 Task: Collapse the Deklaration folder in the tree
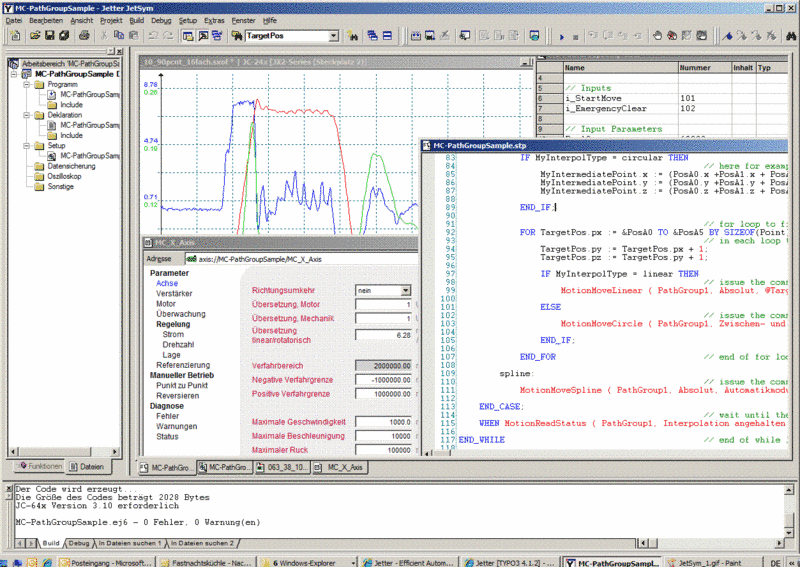tap(27, 115)
